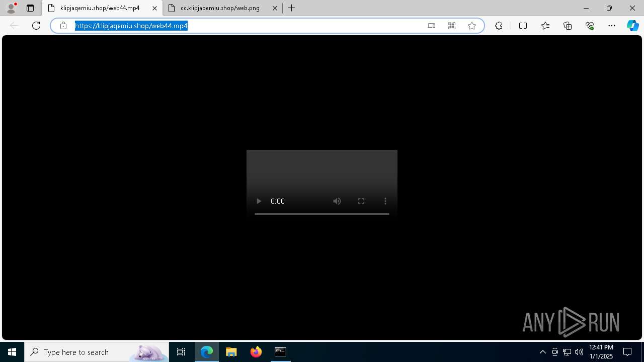Open the console window from taskbar
644x362 pixels.
click(280, 352)
